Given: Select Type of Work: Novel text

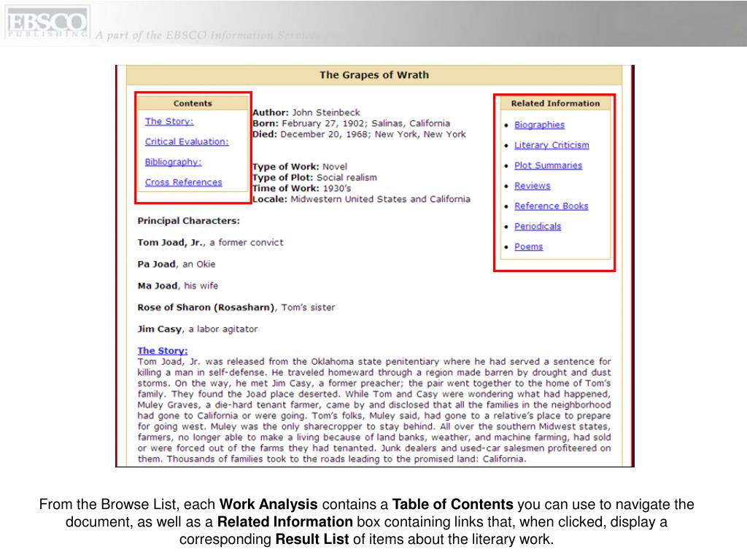Looking at the screenshot, I should pyautogui.click(x=300, y=167).
